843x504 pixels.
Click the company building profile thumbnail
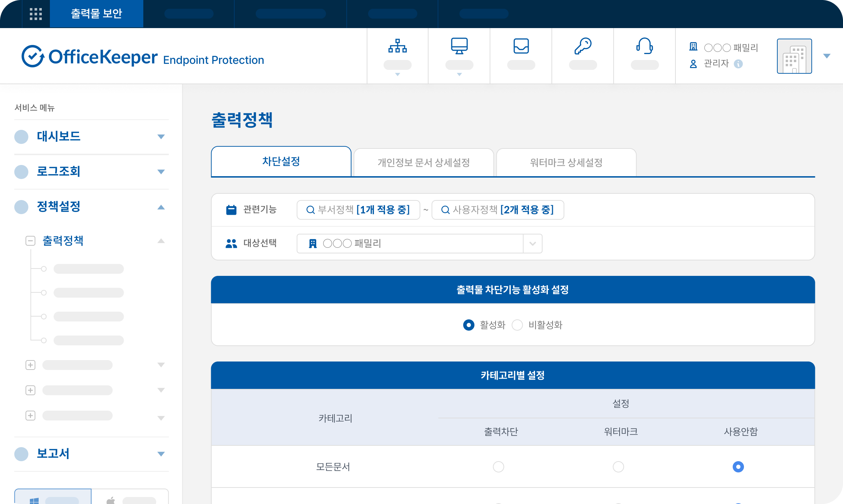[x=794, y=56]
